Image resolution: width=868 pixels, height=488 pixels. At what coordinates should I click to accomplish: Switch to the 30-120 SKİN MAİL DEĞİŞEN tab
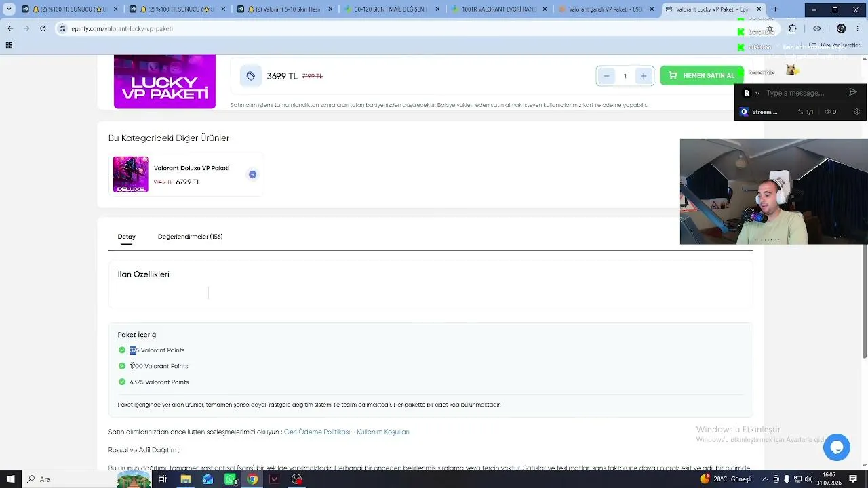pos(391,9)
